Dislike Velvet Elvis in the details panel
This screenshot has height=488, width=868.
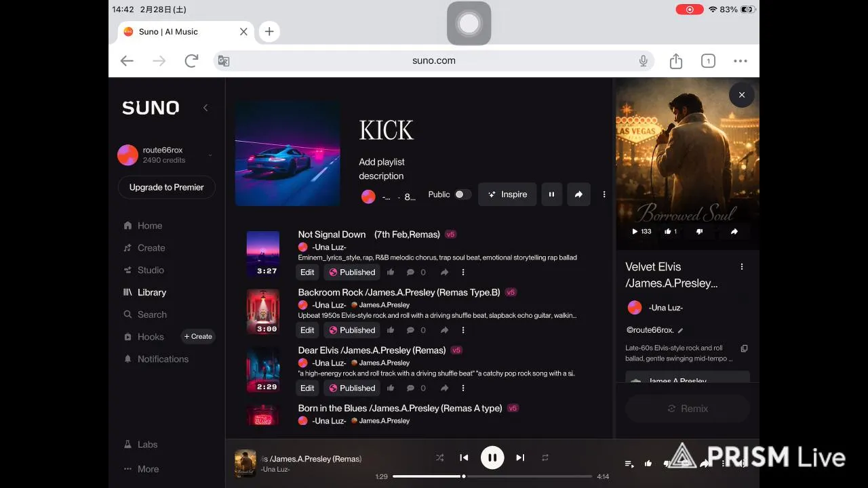700,231
